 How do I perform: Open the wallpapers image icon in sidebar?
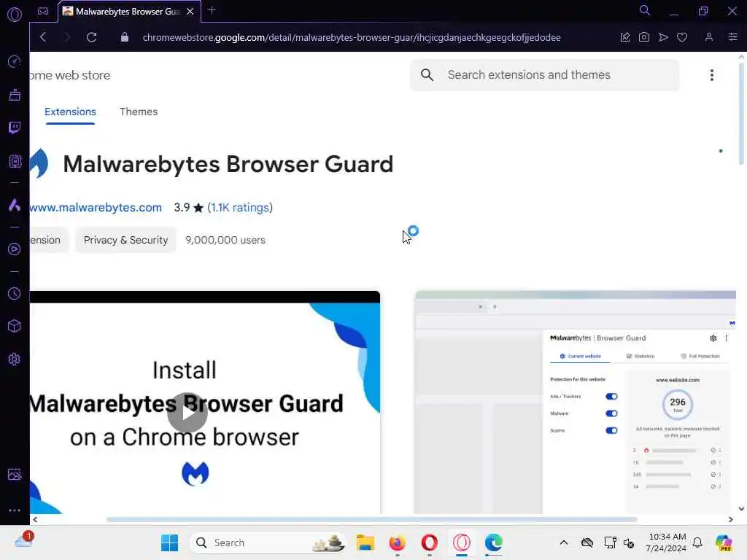[15, 474]
